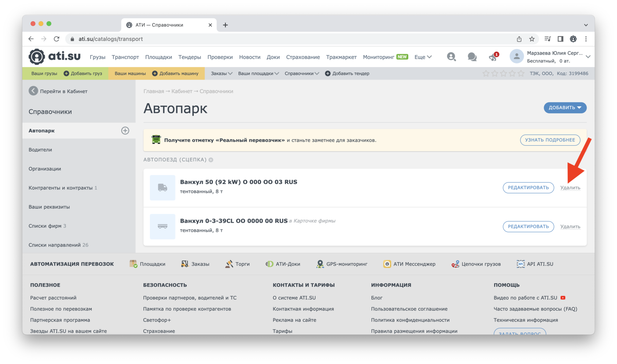Screen dimensions: 617x364
Task: Open the ДОБАВИТЬ dropdown button
Action: pos(565,108)
